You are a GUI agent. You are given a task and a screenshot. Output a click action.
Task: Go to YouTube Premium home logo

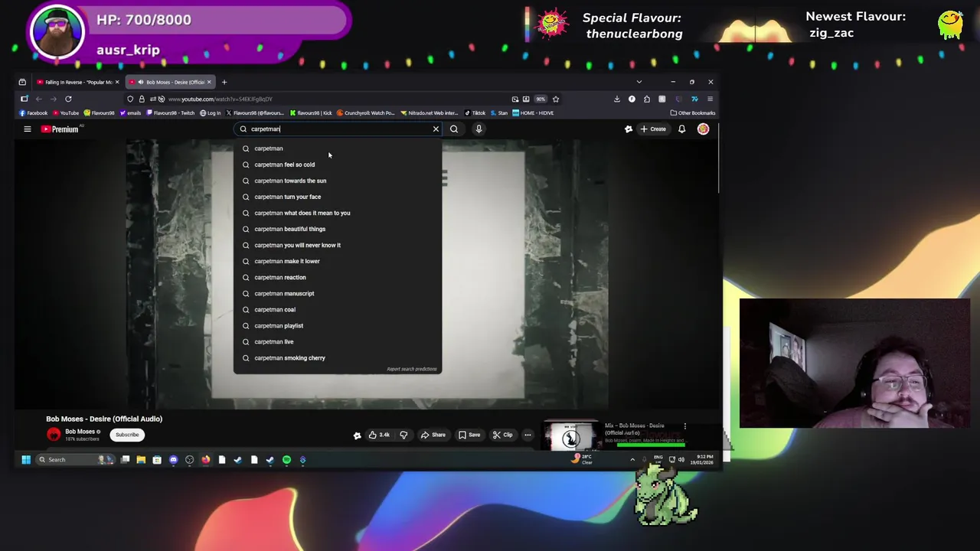(60, 129)
